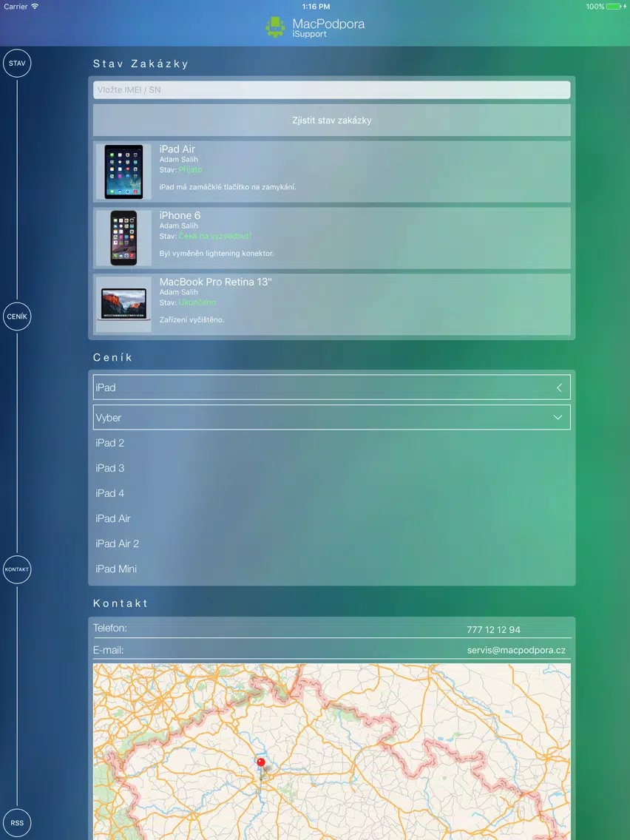Open the RSS section in the sidebar
This screenshot has height=840, width=630.
pyautogui.click(x=17, y=823)
